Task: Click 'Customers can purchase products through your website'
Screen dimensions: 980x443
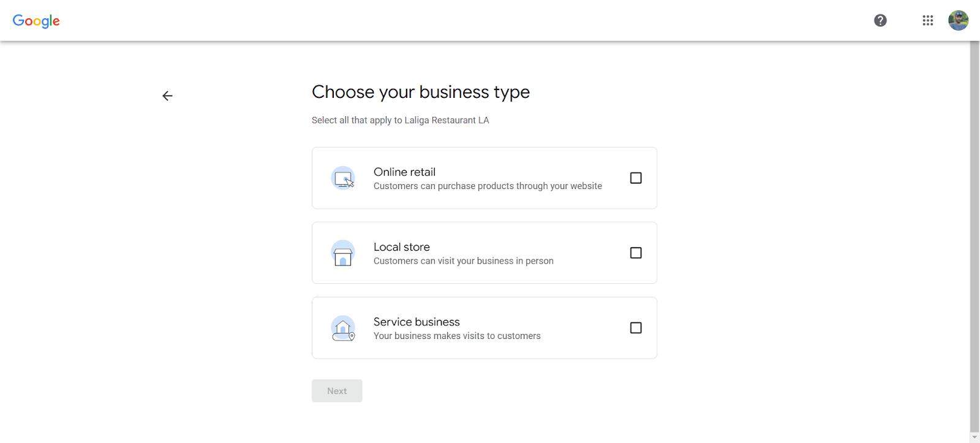Action: tap(488, 186)
